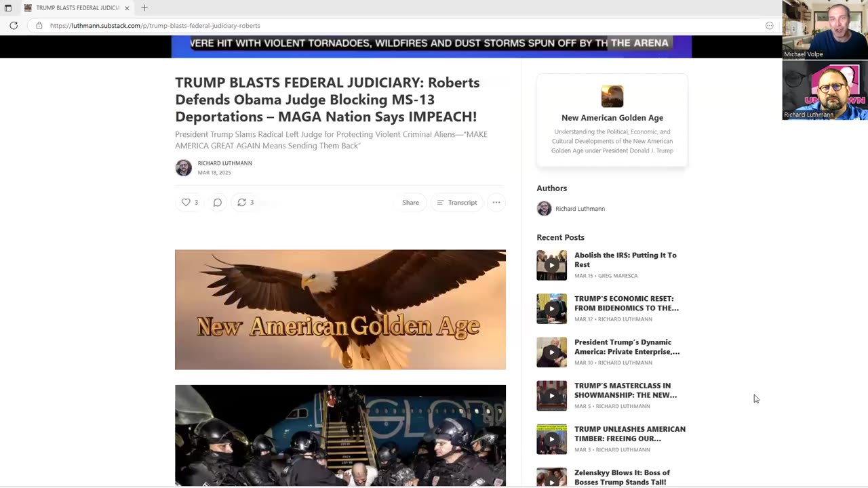Close the TRUMP BLASTS FEDERAL JUDICIARY tab
This screenshot has width=868, height=488.
[127, 8]
